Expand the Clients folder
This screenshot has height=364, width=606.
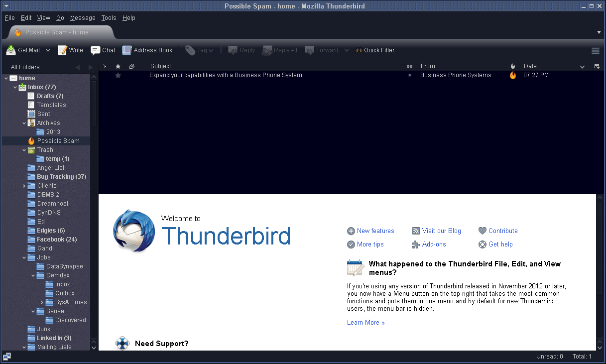pos(24,186)
